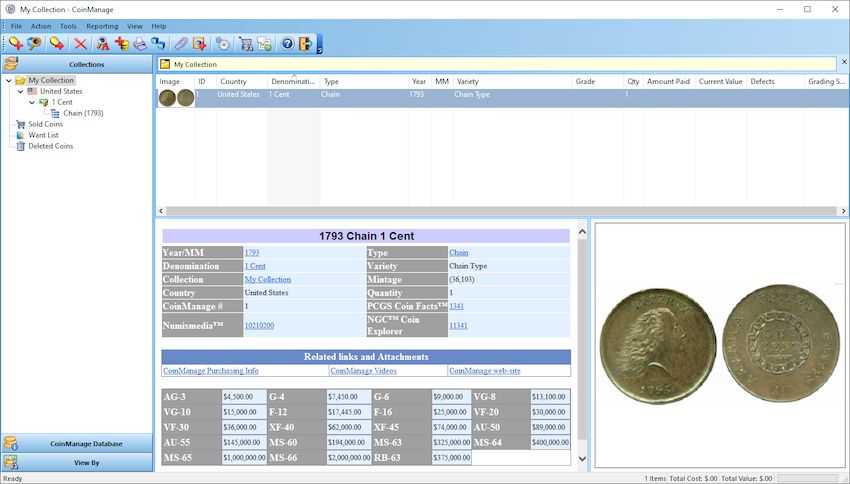Select Chain (1793) in the tree
850x484 pixels.
point(83,113)
